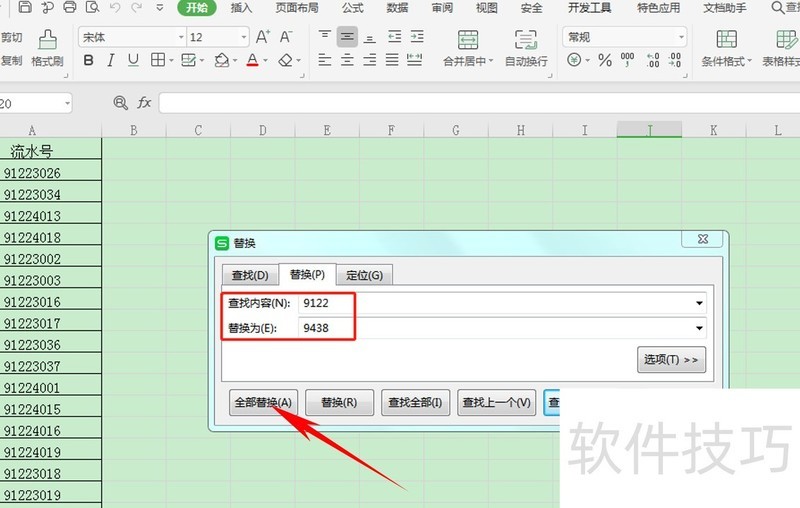Expand find content (查找内容) history dropdown
800x508 pixels.
(699, 303)
